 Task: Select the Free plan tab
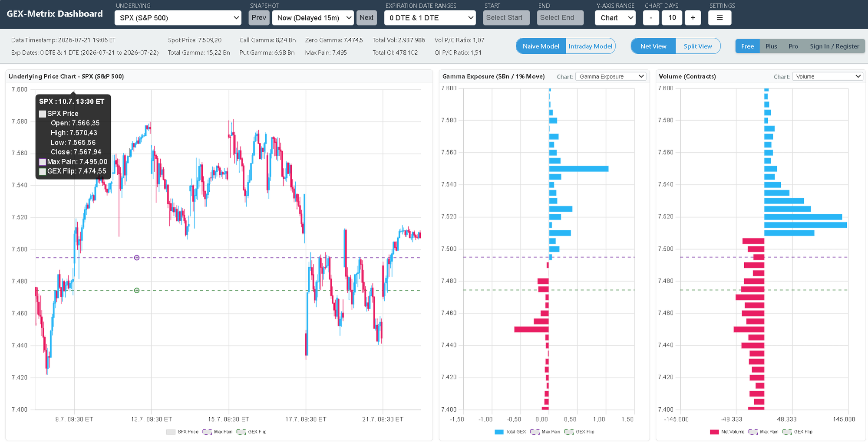(747, 46)
